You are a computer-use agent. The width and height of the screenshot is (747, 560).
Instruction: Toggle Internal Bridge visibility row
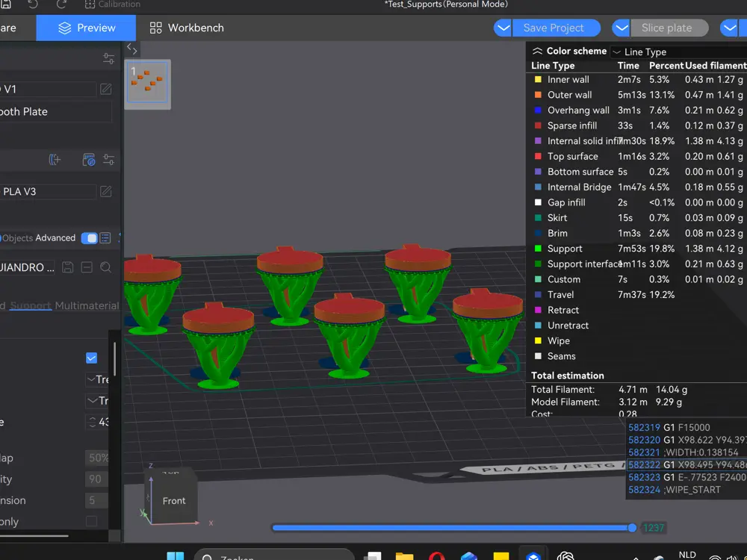(x=636, y=187)
